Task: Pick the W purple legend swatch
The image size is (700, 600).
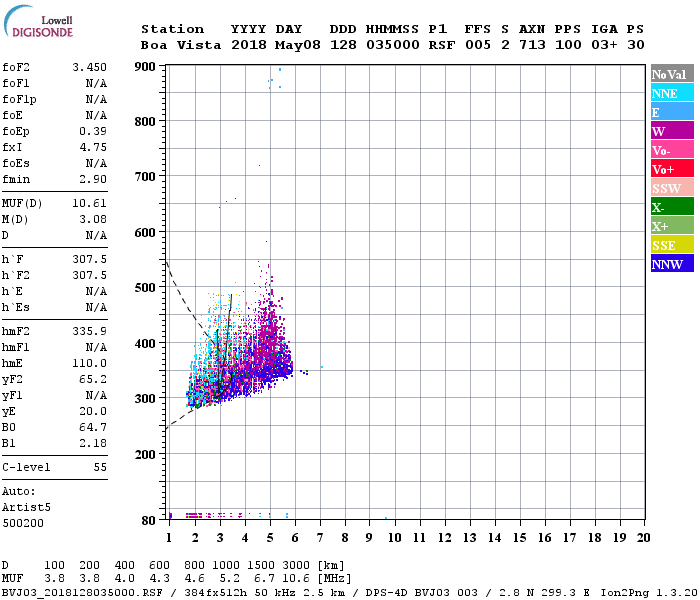Action: pos(672,131)
